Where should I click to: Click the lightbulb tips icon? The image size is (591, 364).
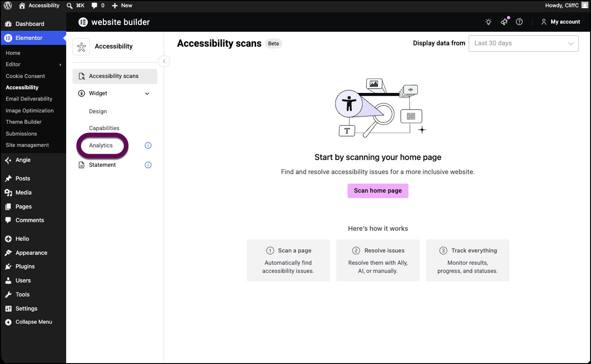(x=489, y=22)
